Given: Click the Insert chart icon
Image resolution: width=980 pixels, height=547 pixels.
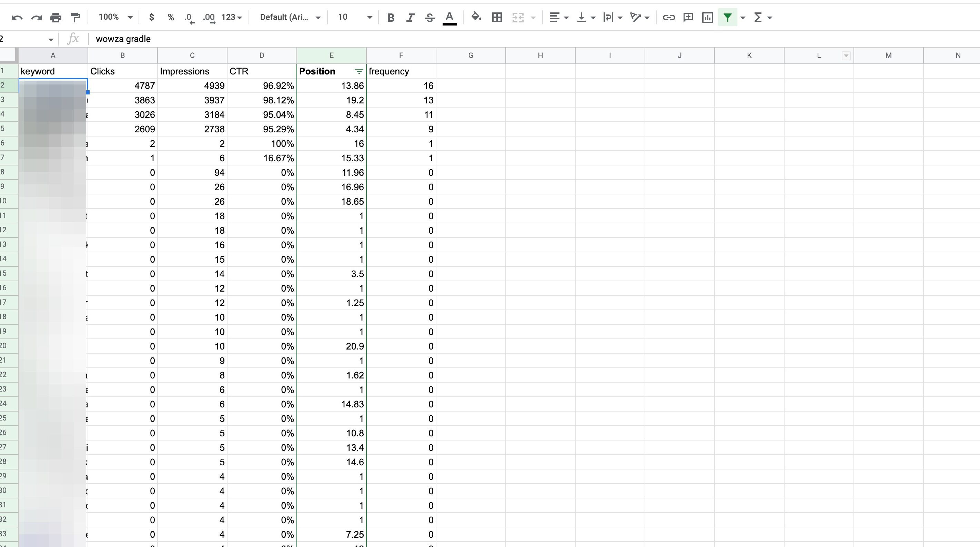Looking at the screenshot, I should [x=707, y=18].
